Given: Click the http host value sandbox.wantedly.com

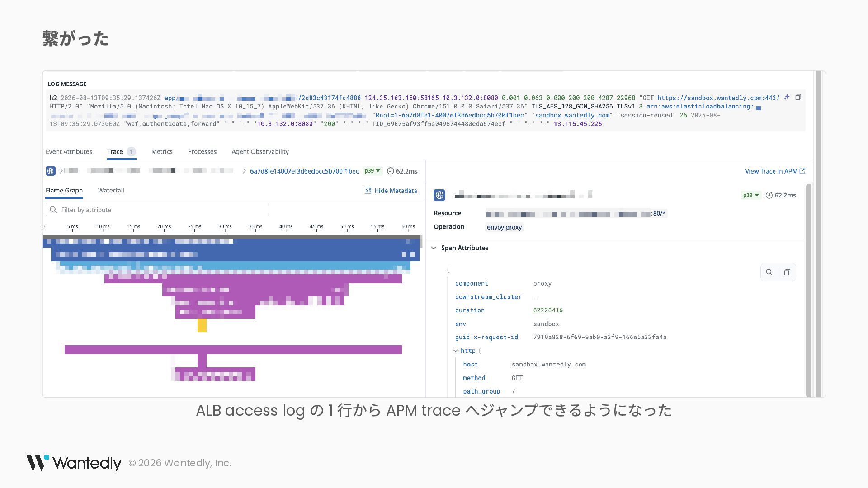Looking at the screenshot, I should click(x=549, y=365).
